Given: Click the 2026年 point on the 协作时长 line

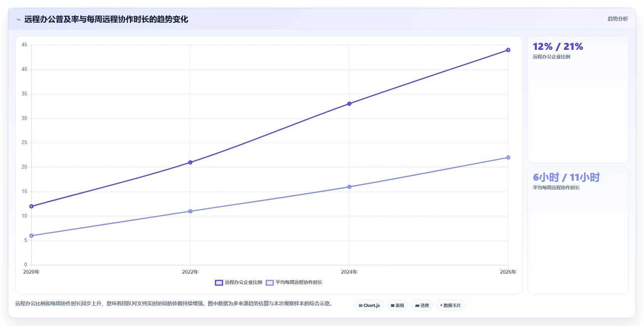Looking at the screenshot, I should pos(508,157).
